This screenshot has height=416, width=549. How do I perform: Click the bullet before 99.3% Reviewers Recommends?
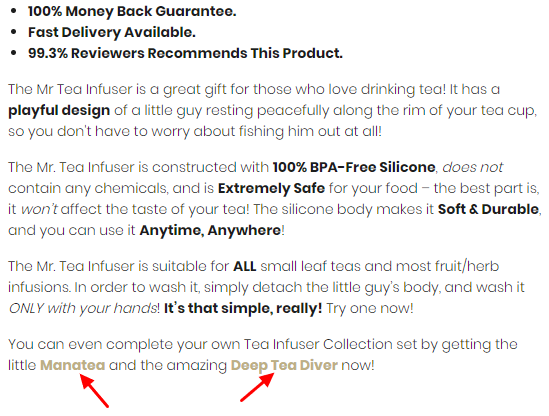14,53
